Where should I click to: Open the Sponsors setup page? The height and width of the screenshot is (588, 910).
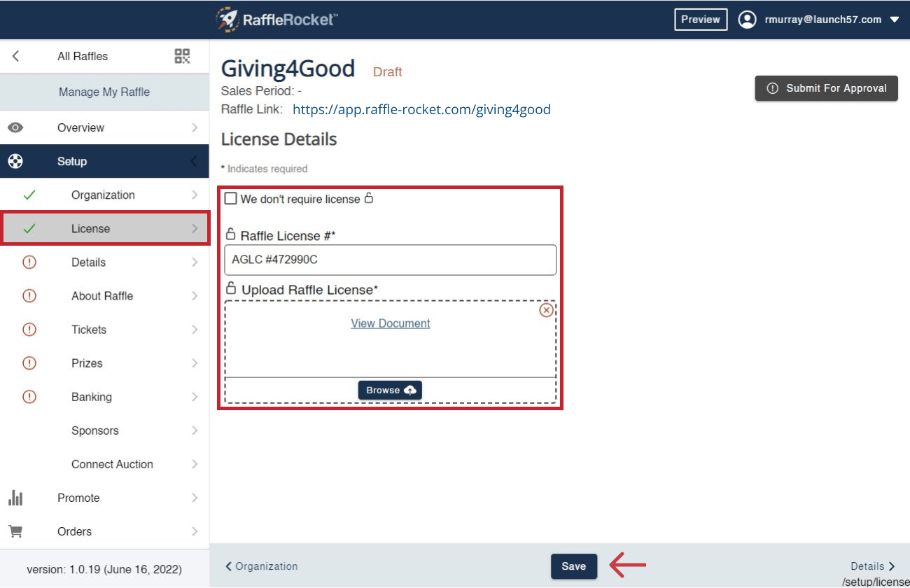[104, 430]
